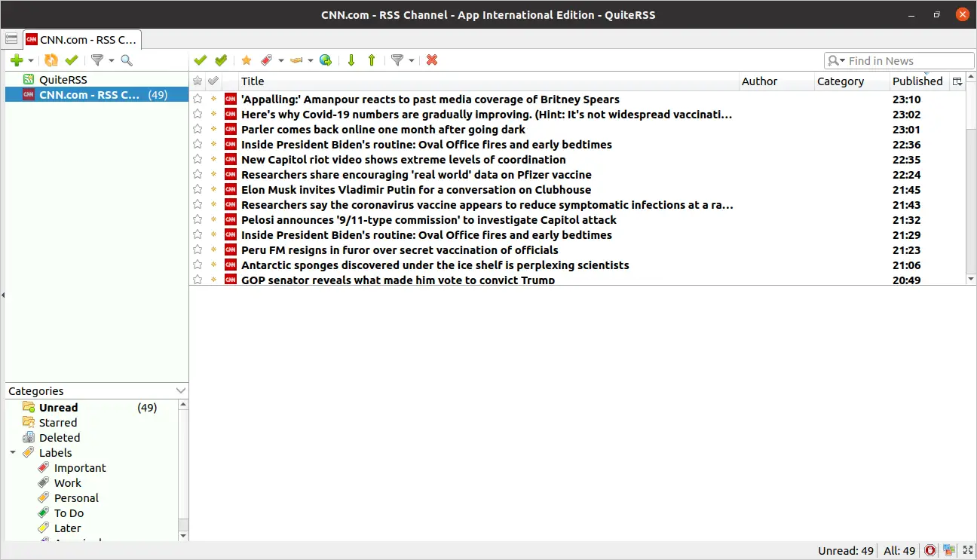
Task: Click the Share handshake icon
Action: click(x=296, y=60)
